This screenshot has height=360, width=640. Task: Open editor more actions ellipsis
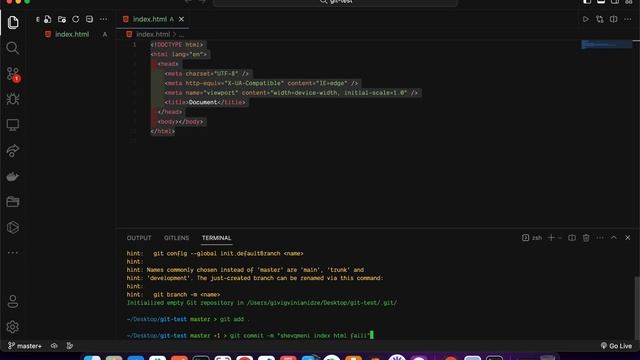coord(628,19)
